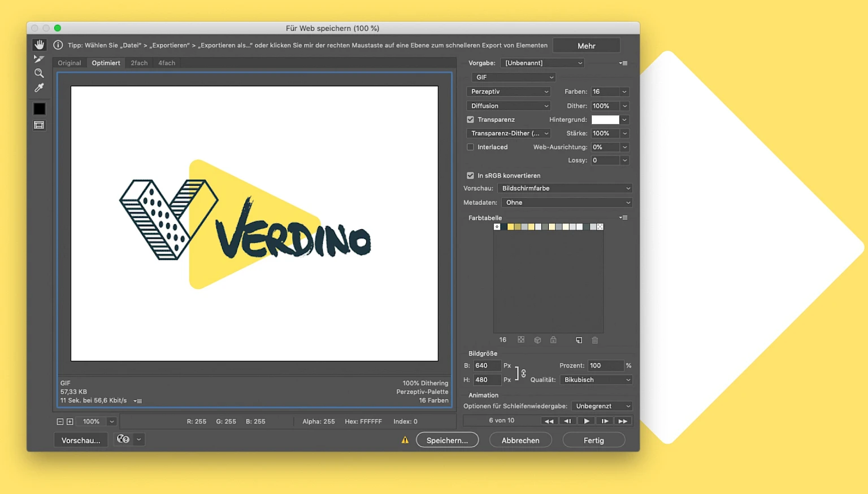Zoom in with the plus icon

point(70,422)
